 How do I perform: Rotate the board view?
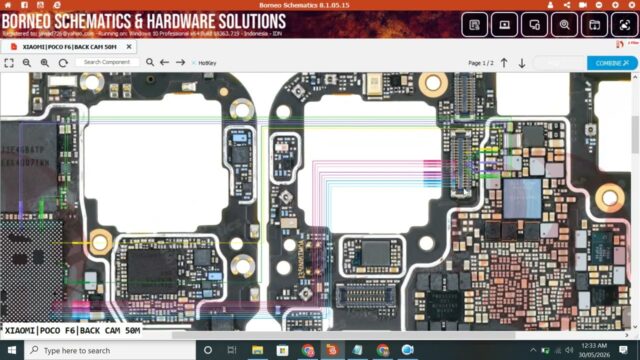(63, 63)
